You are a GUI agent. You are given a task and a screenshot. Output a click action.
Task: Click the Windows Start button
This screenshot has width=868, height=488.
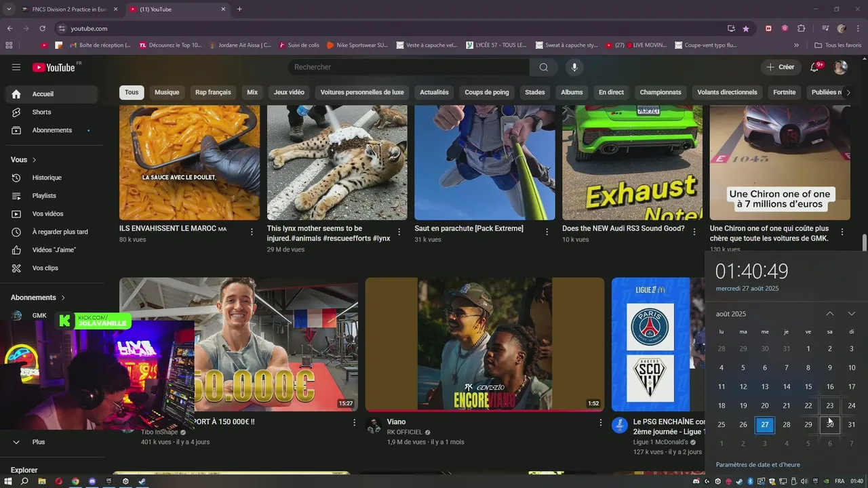8,481
